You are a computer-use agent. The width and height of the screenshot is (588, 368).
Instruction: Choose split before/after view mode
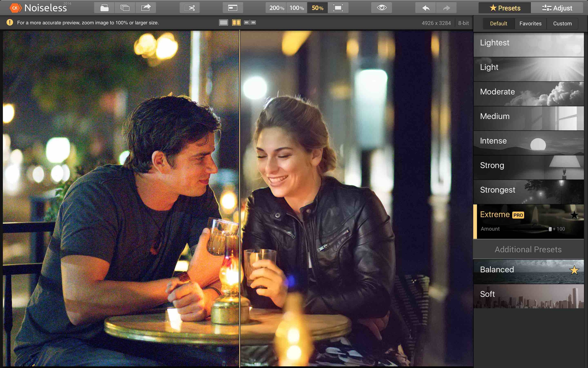236,23
